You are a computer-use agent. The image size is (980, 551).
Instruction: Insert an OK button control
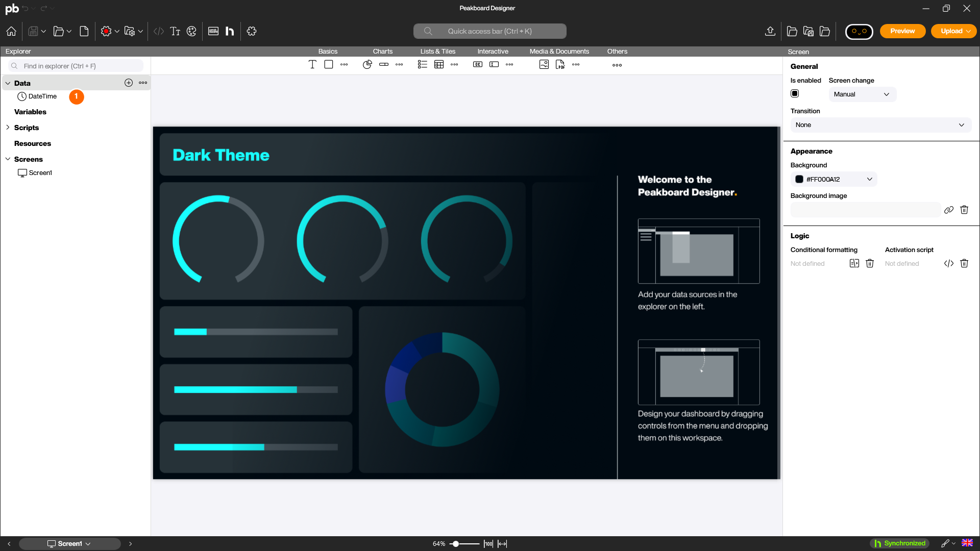click(478, 64)
